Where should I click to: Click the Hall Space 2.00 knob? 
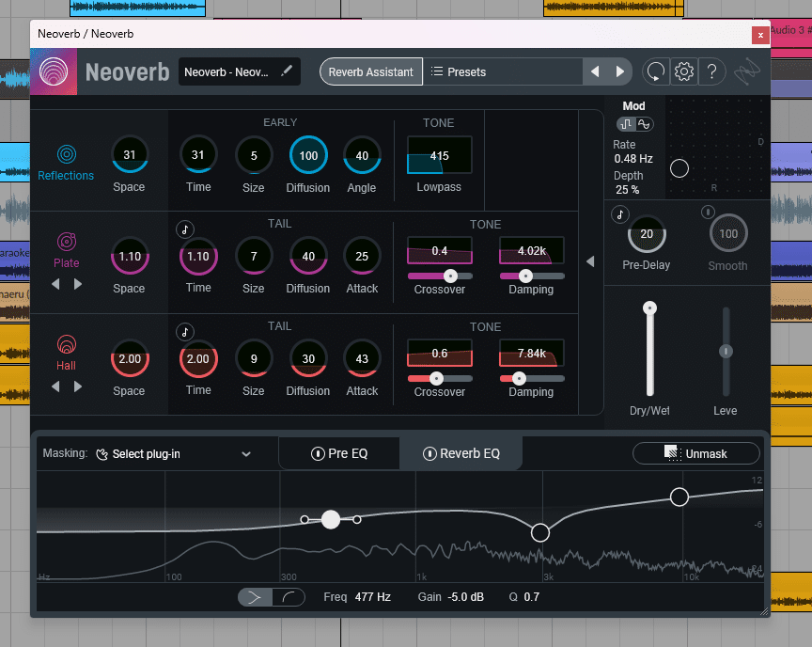coord(130,358)
